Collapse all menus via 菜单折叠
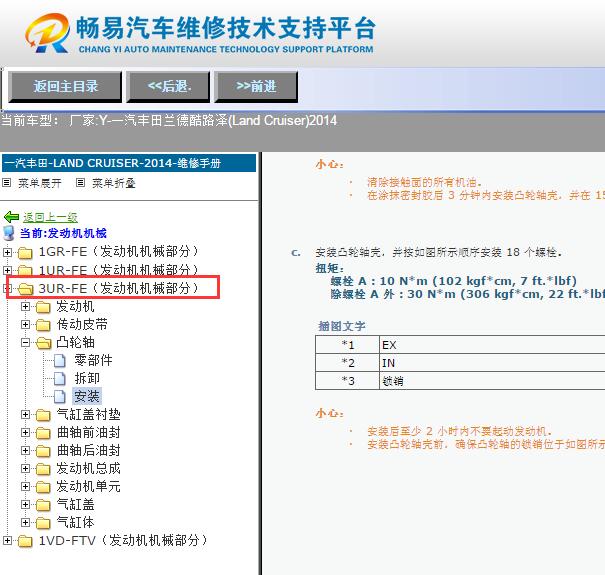Screen dimensions: 605x575 [x=113, y=183]
